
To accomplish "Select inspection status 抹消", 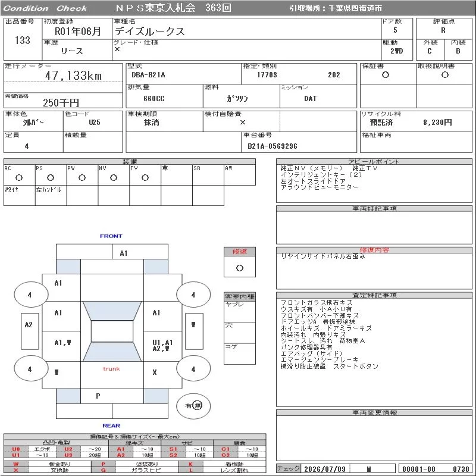I will point(152,123).
